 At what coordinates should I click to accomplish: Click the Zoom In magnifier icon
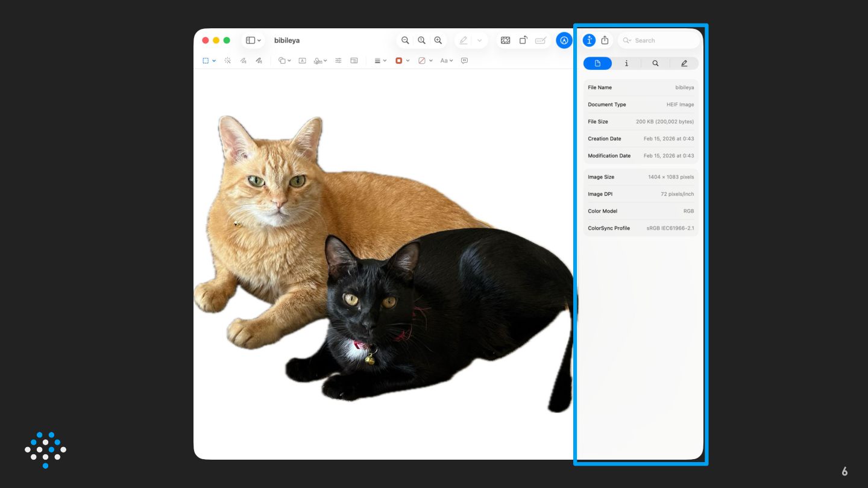pyautogui.click(x=438, y=40)
